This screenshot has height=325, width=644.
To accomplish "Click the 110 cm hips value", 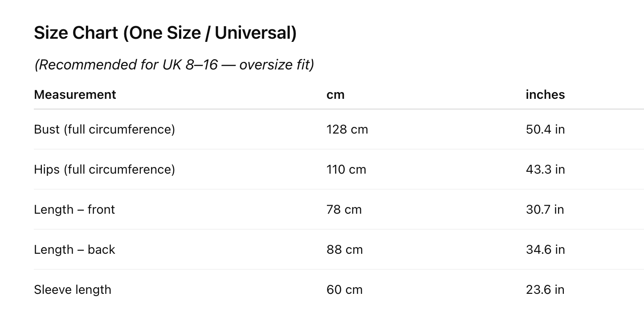I will pyautogui.click(x=346, y=170).
